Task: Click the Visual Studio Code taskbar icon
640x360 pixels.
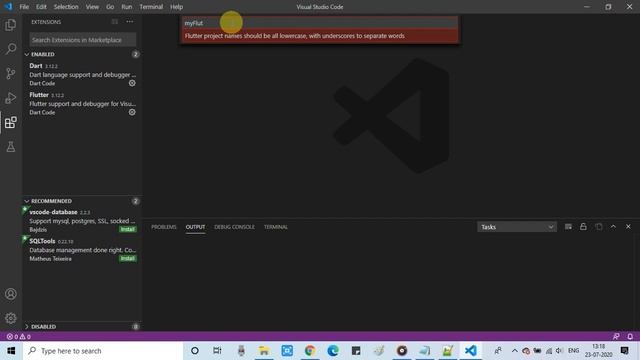Action: 471,351
